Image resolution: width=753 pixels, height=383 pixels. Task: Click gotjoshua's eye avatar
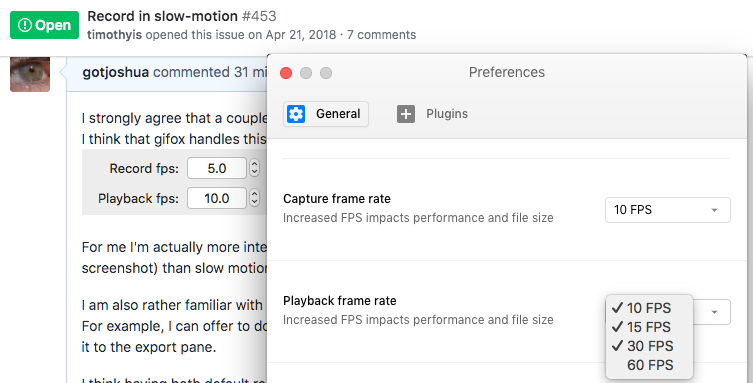pos(30,74)
